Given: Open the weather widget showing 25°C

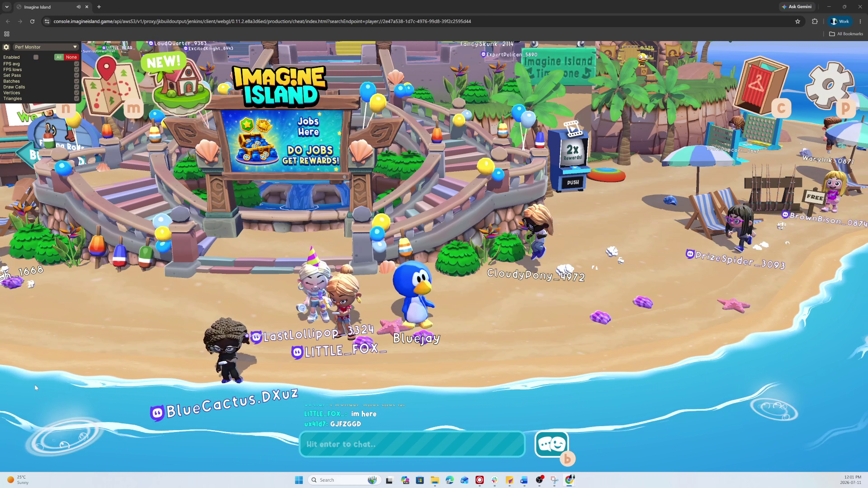Looking at the screenshot, I should (x=18, y=480).
